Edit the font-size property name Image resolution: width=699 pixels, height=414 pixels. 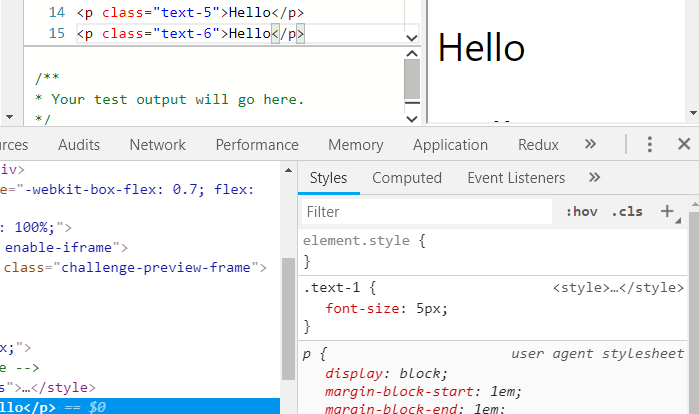(x=362, y=308)
